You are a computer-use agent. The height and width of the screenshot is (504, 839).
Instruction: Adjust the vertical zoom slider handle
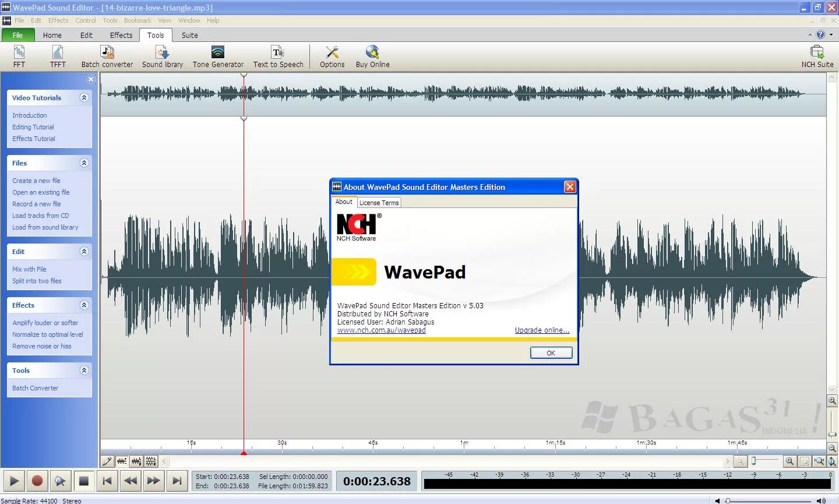832,435
